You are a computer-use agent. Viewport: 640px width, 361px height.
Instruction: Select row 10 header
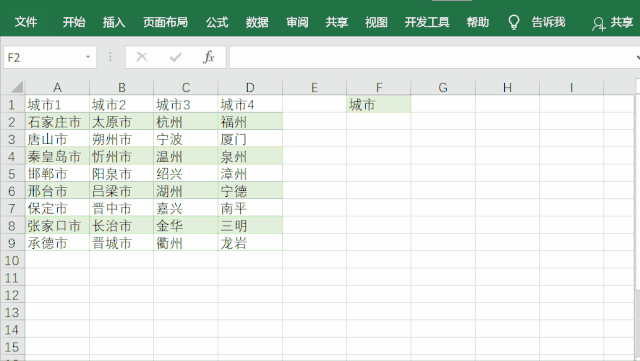coord(12,260)
